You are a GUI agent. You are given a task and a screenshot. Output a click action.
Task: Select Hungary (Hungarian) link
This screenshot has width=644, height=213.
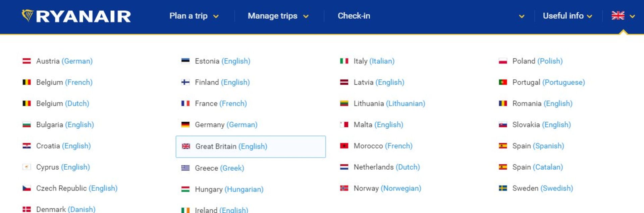point(229,189)
